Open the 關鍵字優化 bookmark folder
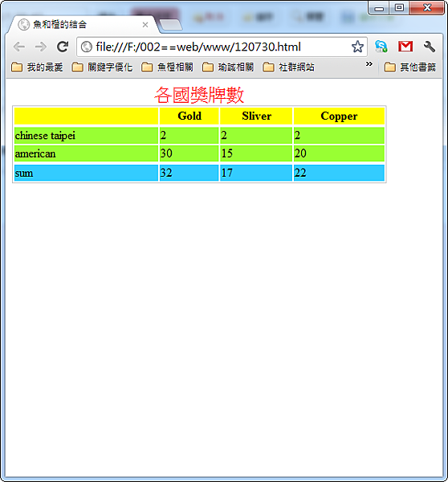The image size is (448, 482). (x=102, y=67)
